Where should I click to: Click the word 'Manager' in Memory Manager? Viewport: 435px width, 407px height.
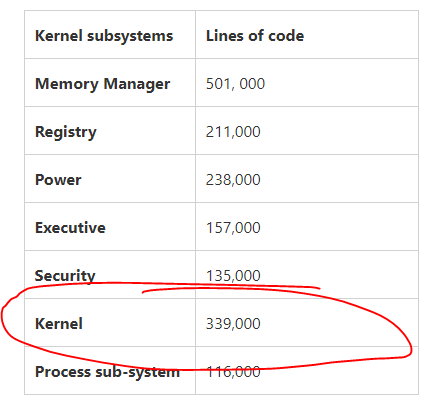tap(137, 84)
